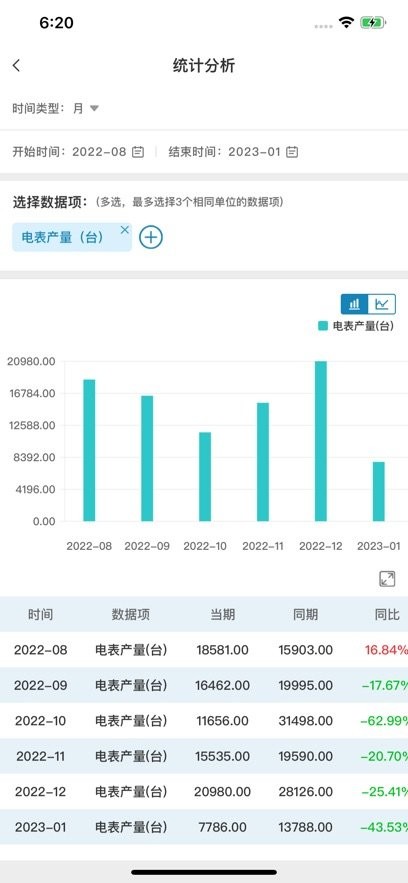
Task: Click same-period value 19590.00
Action: coord(306,756)
